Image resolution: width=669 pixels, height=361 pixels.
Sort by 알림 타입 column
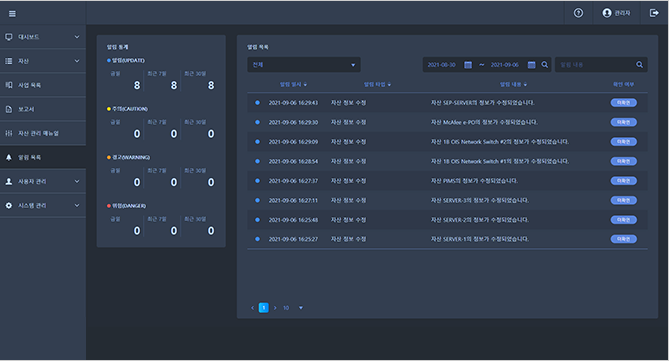(x=378, y=84)
